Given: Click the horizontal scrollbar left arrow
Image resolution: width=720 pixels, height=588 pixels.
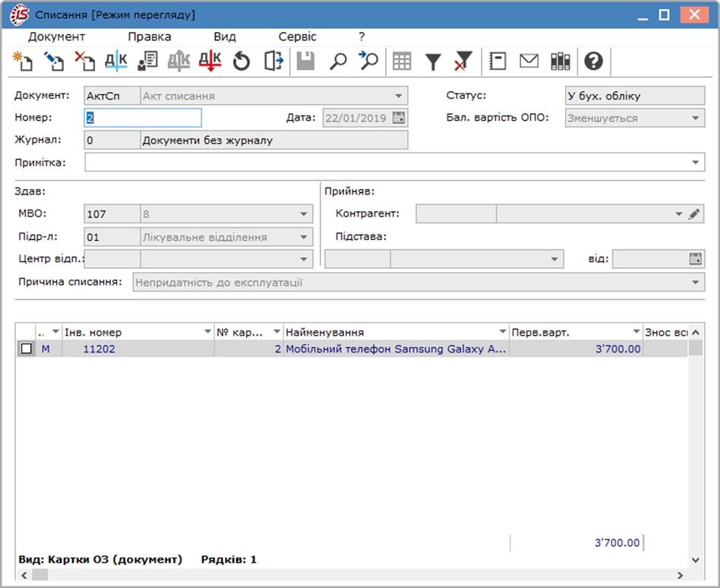Looking at the screenshot, I should 24,575.
